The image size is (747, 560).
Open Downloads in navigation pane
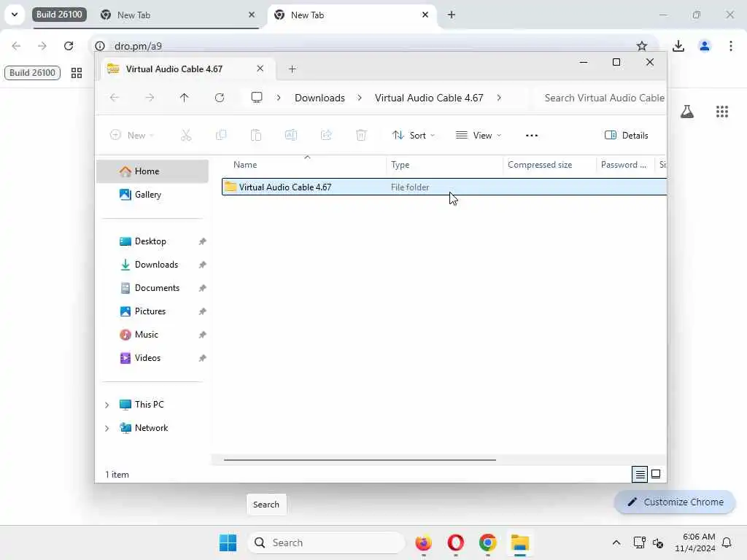click(x=152, y=265)
